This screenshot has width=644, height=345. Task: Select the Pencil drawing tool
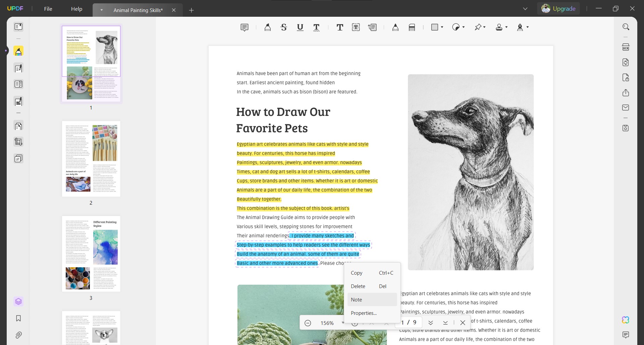[395, 27]
